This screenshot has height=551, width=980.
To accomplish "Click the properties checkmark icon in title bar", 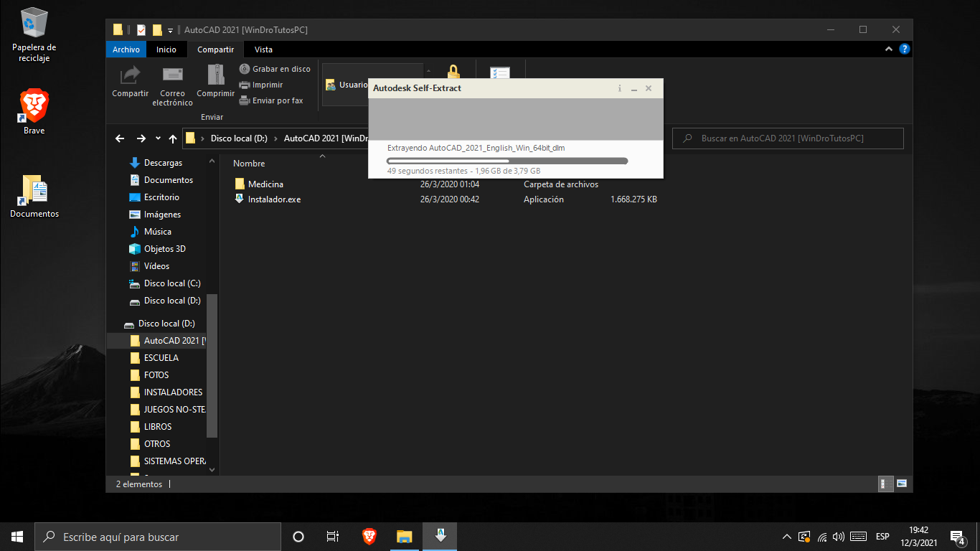I will pyautogui.click(x=141, y=29).
